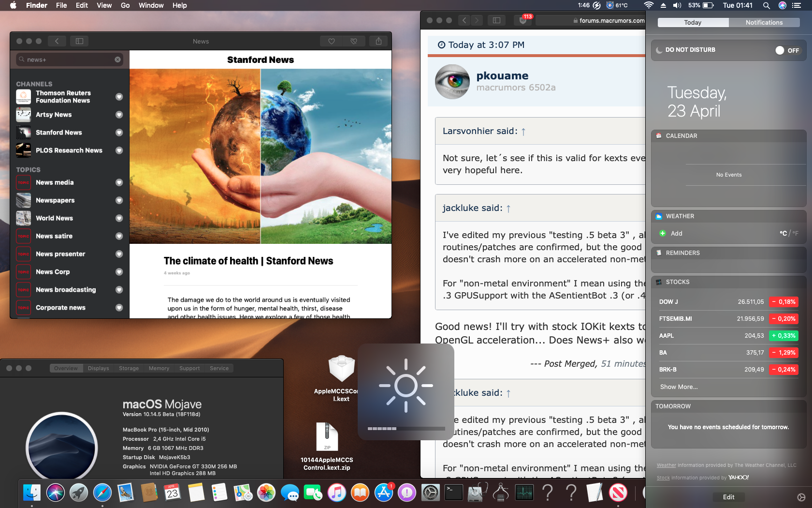The width and height of the screenshot is (812, 508).
Task: Click arrow next to first jackluke said
Action: tap(508, 209)
